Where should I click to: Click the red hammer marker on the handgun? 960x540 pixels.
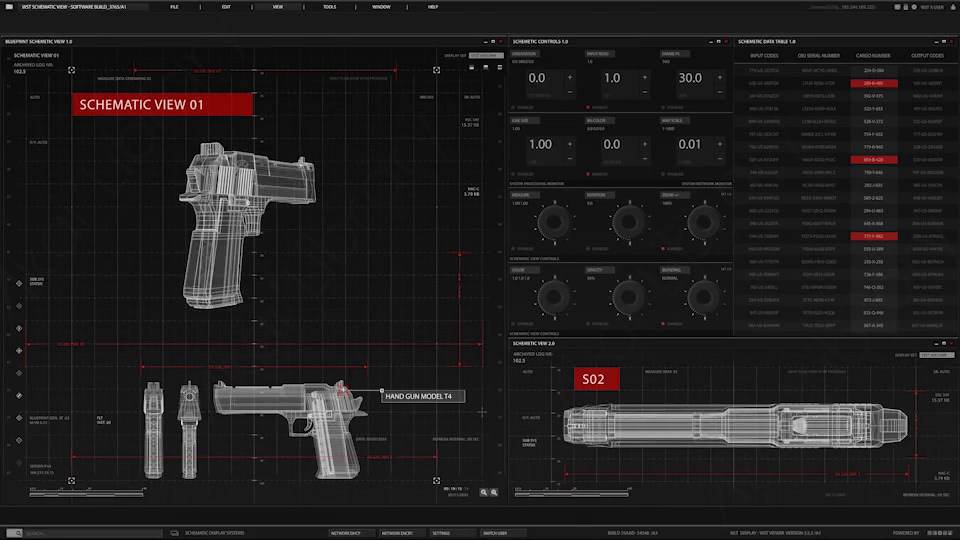342,390
